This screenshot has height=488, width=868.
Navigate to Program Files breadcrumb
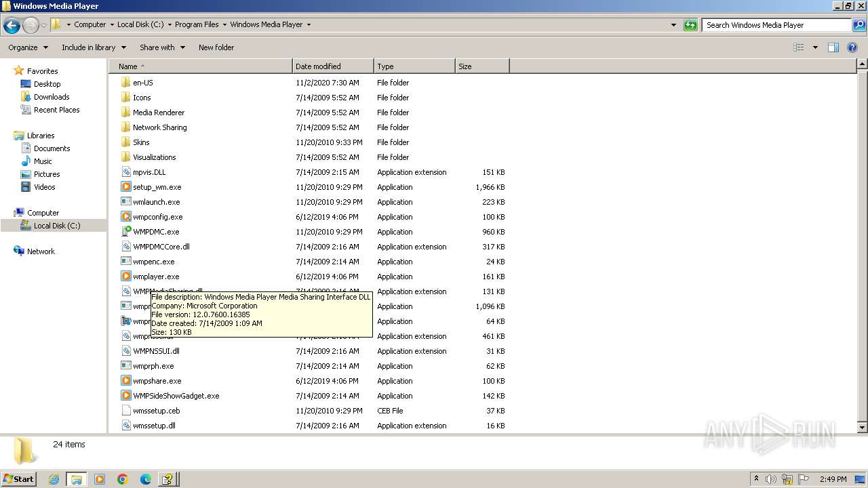pyautogui.click(x=197, y=24)
